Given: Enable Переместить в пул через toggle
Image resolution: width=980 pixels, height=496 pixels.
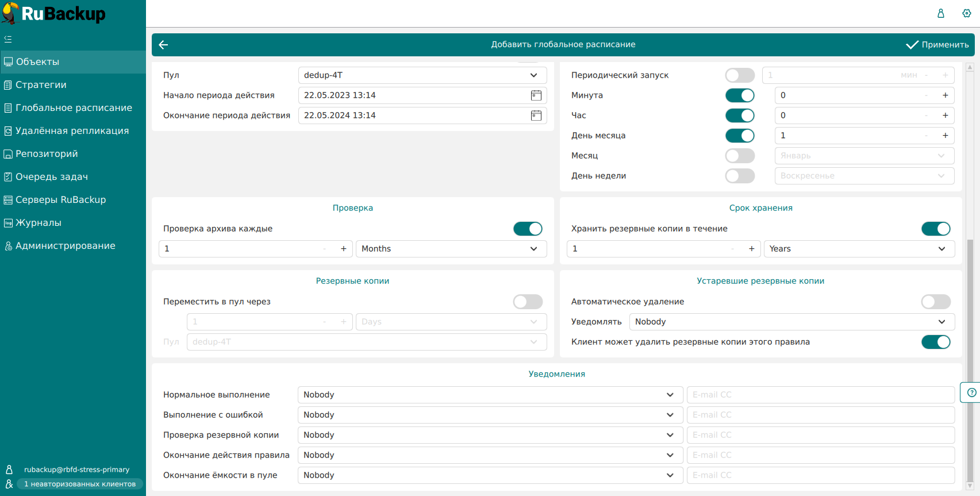Looking at the screenshot, I should coord(528,302).
